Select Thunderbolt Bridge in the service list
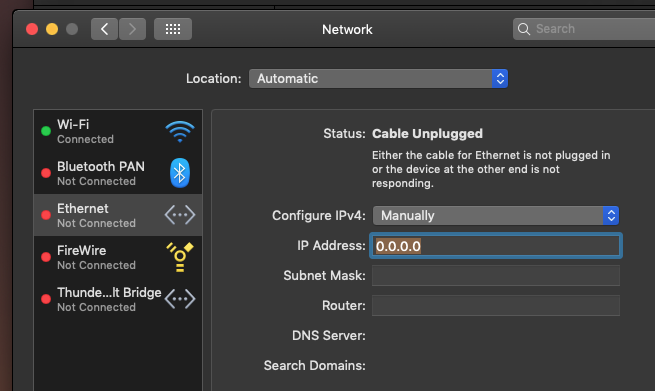Screen dimensions: 655x391 coord(118,299)
